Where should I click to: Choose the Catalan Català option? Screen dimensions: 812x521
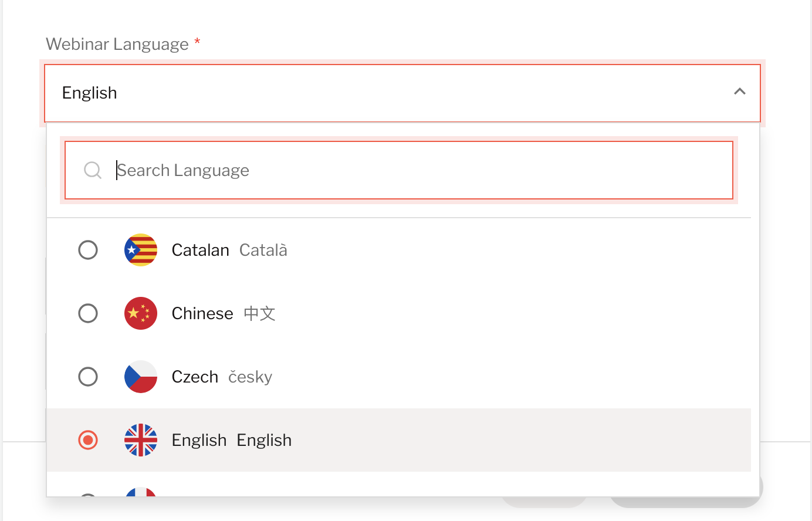tap(399, 250)
